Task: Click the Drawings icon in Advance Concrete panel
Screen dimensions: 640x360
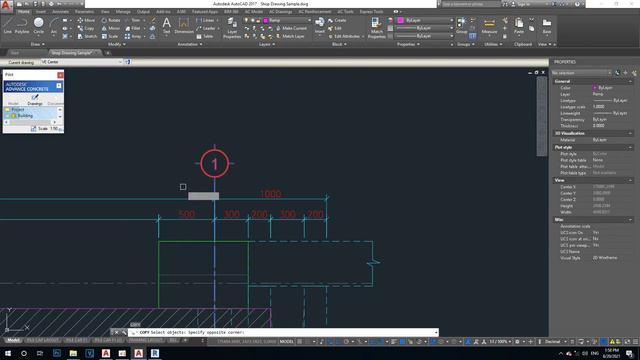Action: 35,100
